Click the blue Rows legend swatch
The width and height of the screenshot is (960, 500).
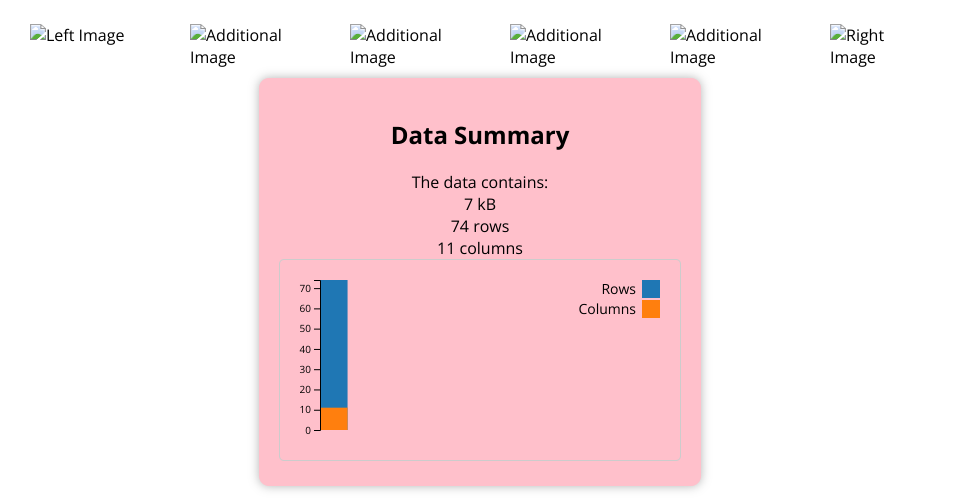[x=651, y=289]
